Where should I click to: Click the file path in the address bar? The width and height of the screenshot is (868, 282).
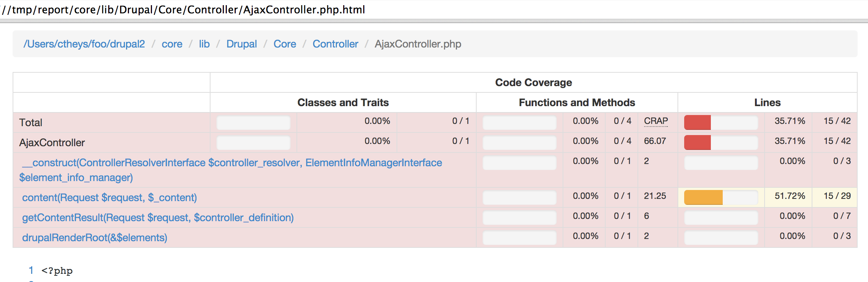pyautogui.click(x=184, y=9)
